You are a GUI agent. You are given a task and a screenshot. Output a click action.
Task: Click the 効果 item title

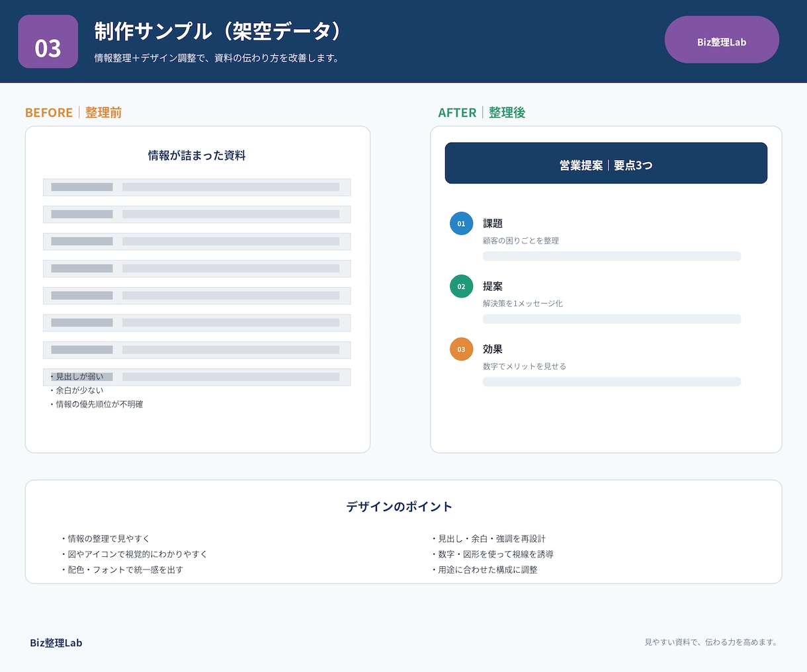(x=493, y=349)
